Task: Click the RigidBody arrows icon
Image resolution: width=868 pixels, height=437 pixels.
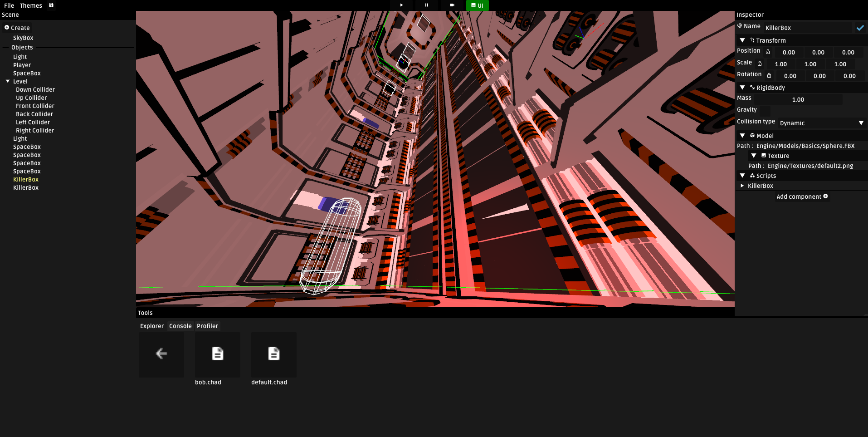Action: (752, 87)
